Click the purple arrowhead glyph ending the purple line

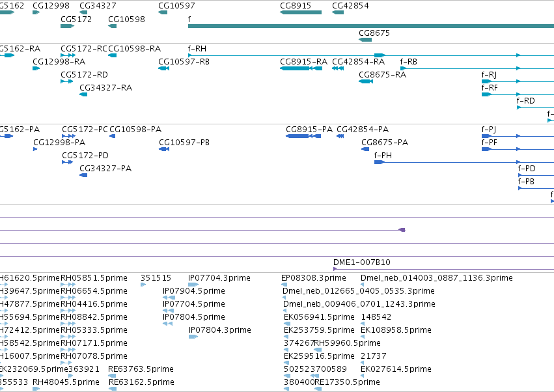[402, 230]
